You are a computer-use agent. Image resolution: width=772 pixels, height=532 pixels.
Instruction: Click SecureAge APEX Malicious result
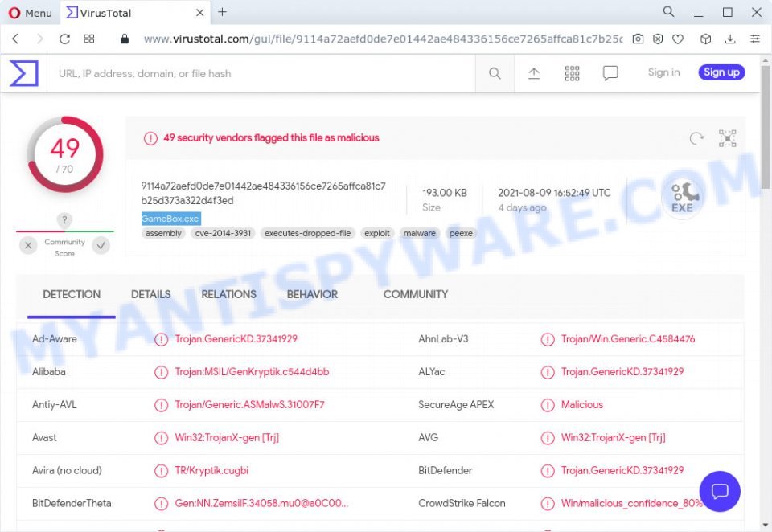click(582, 404)
